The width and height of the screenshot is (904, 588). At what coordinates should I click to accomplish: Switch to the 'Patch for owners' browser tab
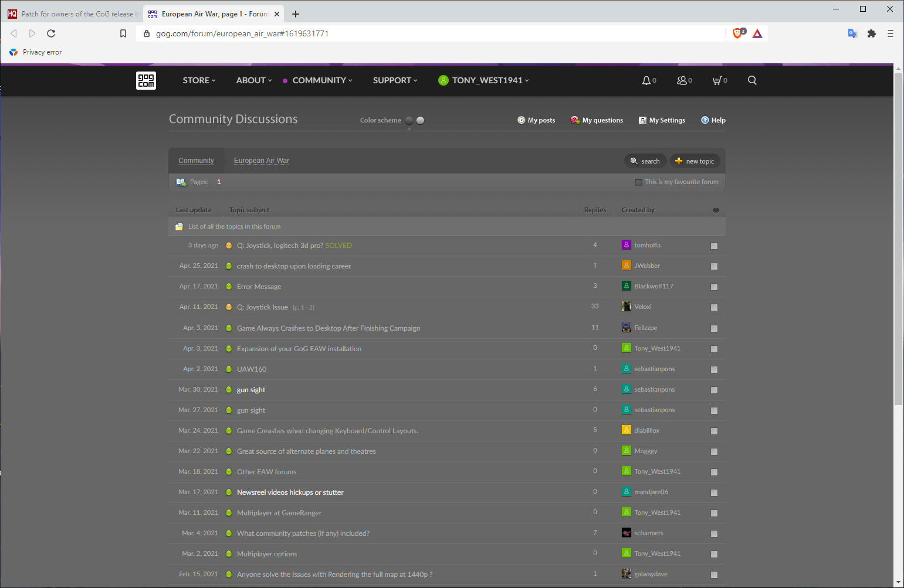point(73,14)
